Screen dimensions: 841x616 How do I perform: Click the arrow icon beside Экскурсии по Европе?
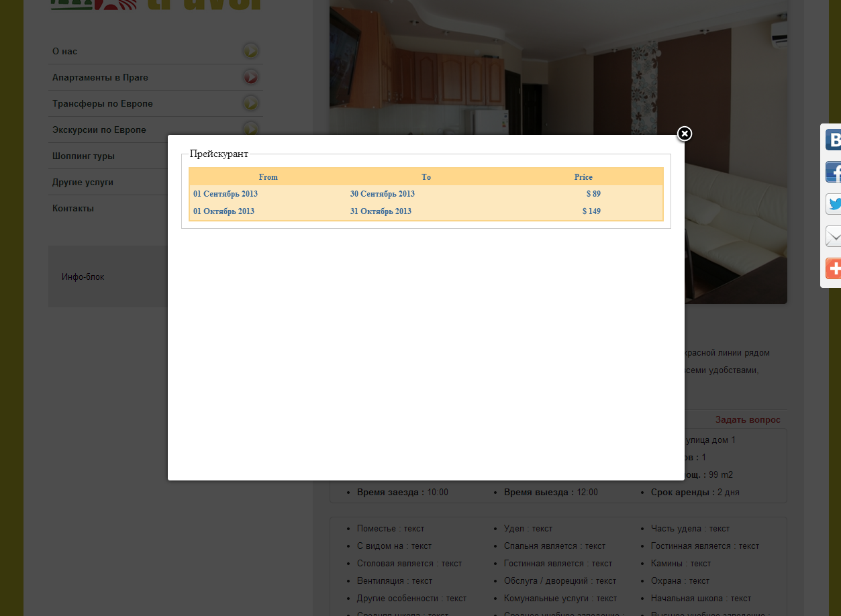click(250, 128)
